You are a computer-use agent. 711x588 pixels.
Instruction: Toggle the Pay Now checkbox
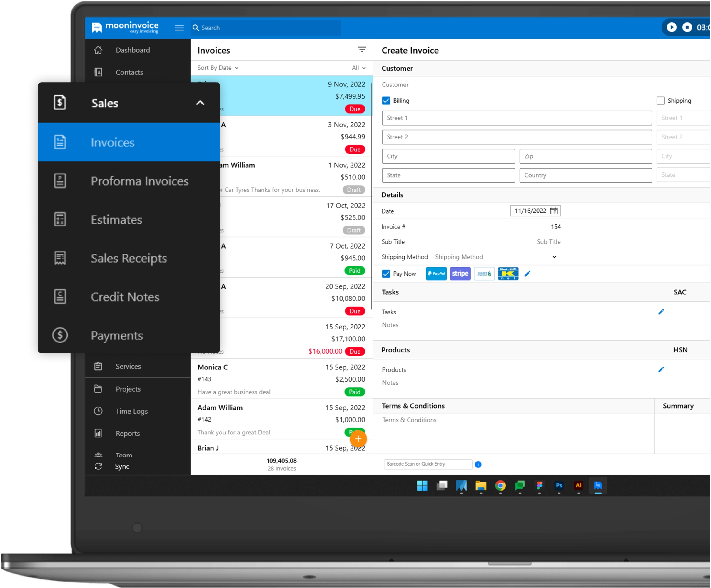(386, 274)
